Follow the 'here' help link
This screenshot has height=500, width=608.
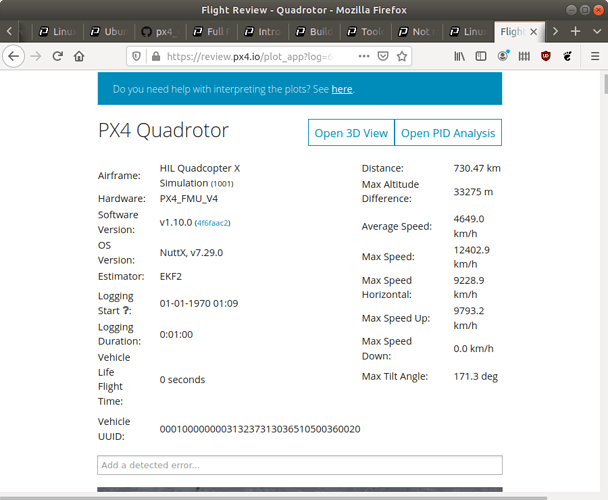point(342,89)
